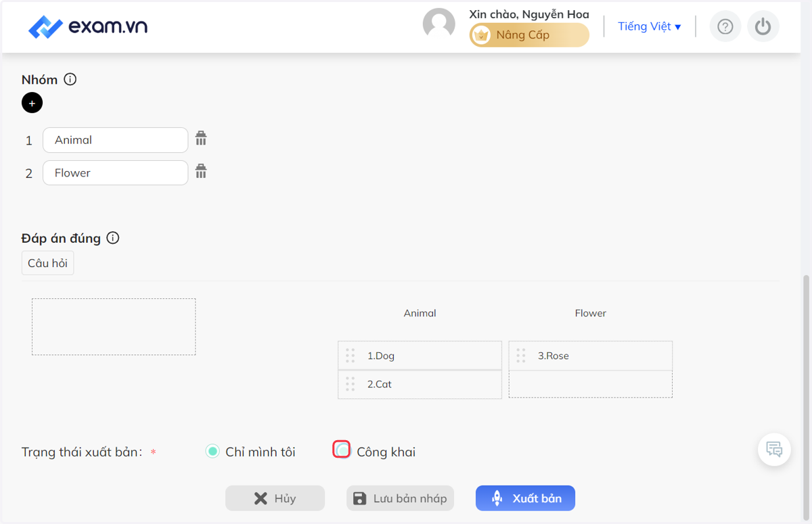Delete the Animal group with trash icon
The image size is (812, 524).
pos(201,139)
